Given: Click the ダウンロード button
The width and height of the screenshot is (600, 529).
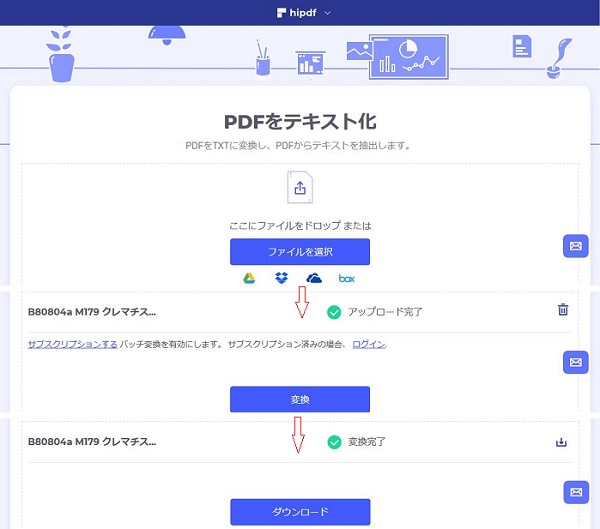Looking at the screenshot, I should [300, 512].
